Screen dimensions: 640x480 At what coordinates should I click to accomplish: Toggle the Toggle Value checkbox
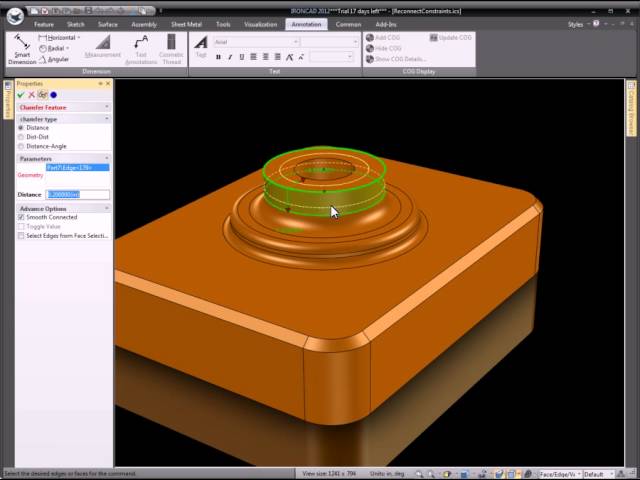[x=21, y=227]
